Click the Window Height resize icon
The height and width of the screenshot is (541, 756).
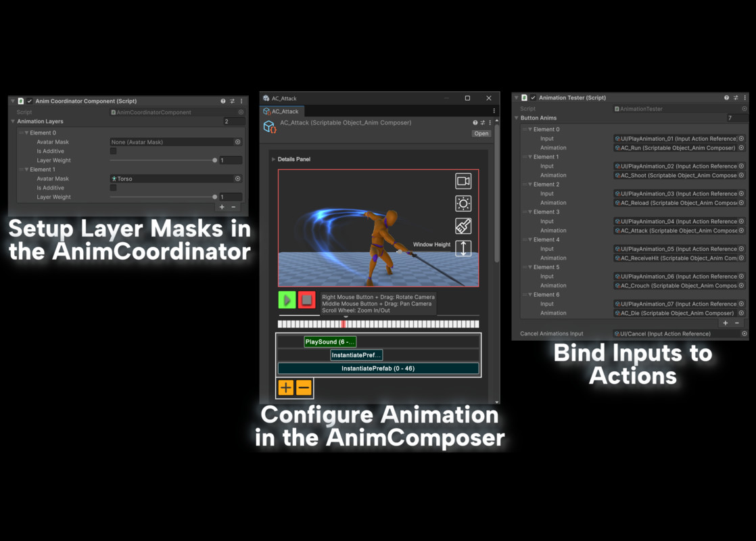[x=463, y=249]
